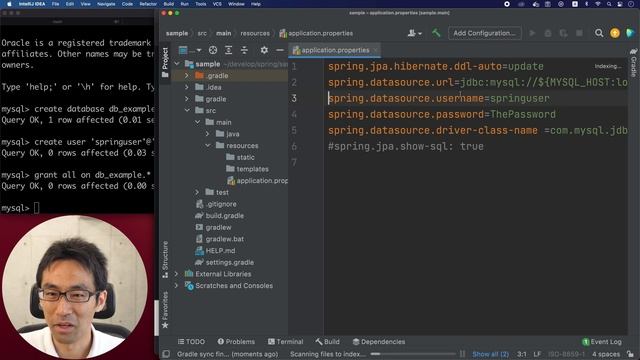This screenshot has height=360, width=640.
Task: Select the gradlew.bat file
Action: (220, 239)
